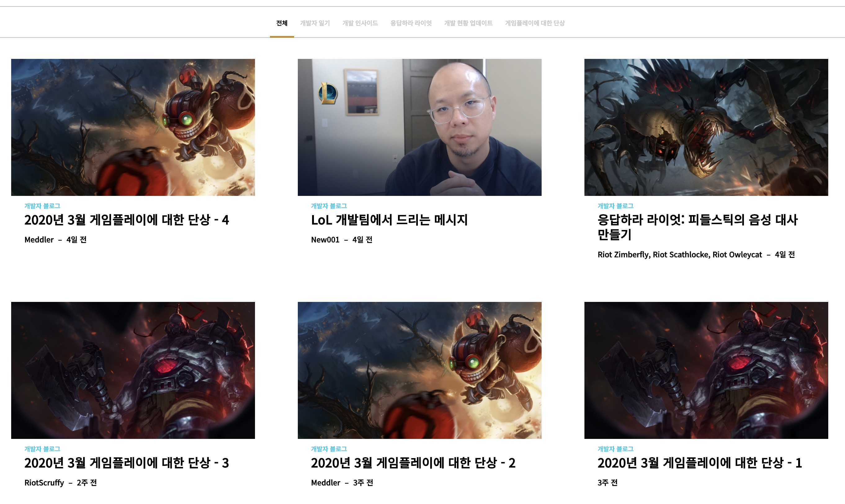Open the 개발 현황 업데이트 tab
Viewport: 845px width, 504px height.
click(x=468, y=23)
